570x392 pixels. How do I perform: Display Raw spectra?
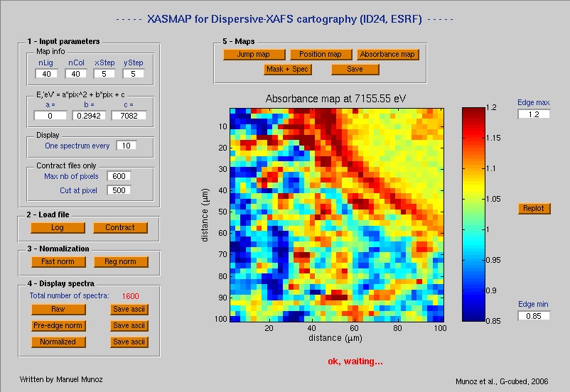click(x=58, y=310)
